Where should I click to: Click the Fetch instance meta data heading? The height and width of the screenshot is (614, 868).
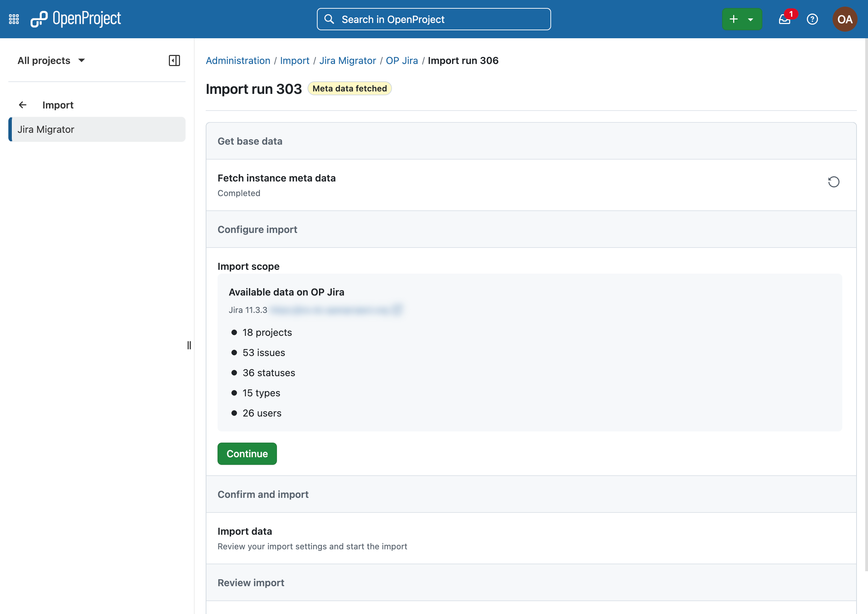click(x=276, y=178)
